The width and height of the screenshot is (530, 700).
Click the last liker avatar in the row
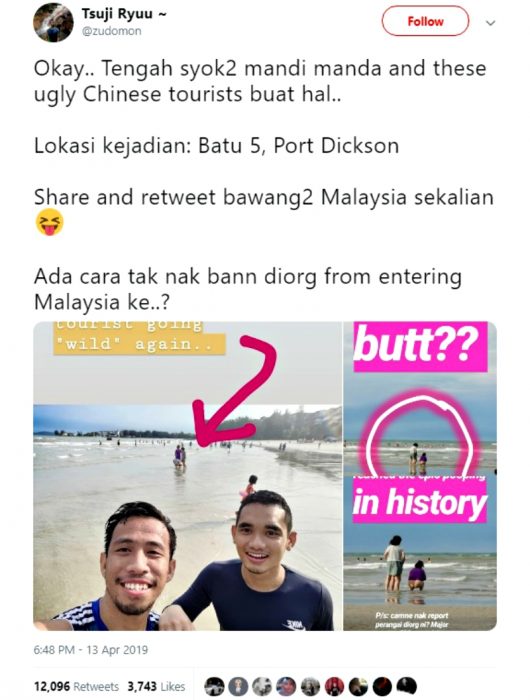click(406, 687)
